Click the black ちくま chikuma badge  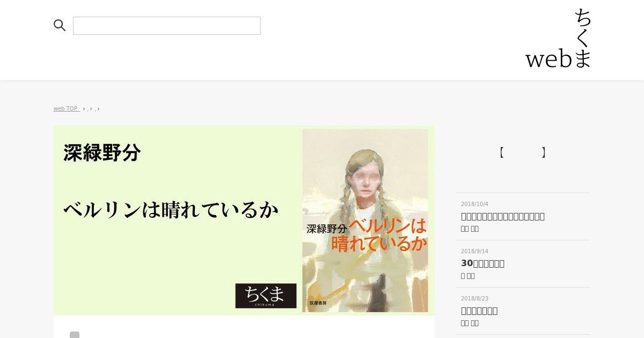(x=266, y=296)
